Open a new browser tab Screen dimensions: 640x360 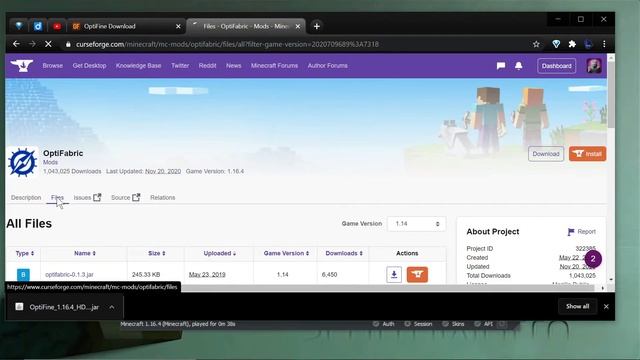pos(317,26)
